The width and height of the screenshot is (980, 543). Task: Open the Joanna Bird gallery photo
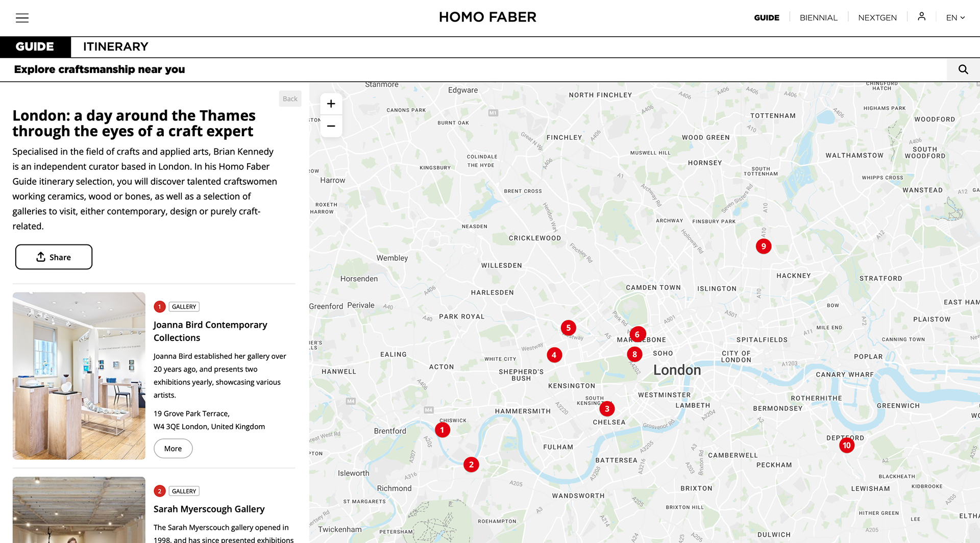point(79,376)
